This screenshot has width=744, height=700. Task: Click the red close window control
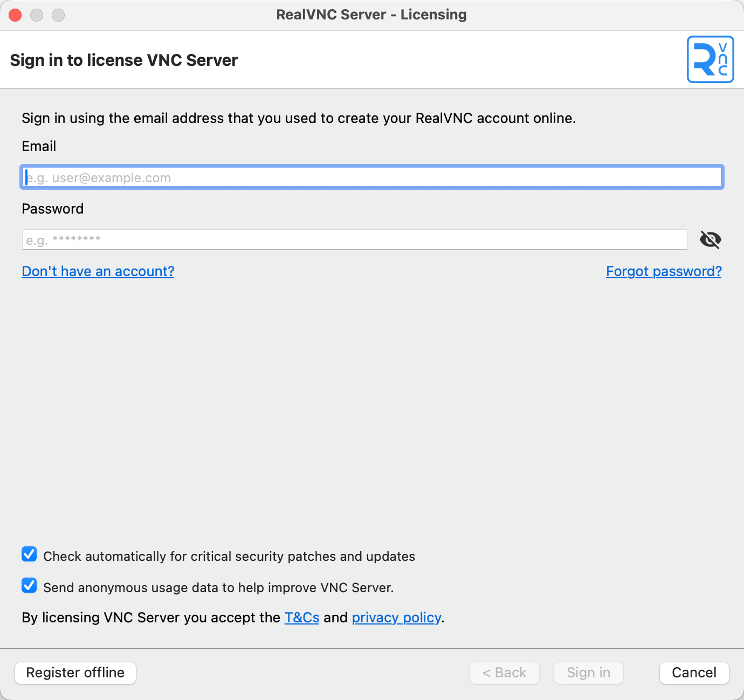(x=15, y=15)
